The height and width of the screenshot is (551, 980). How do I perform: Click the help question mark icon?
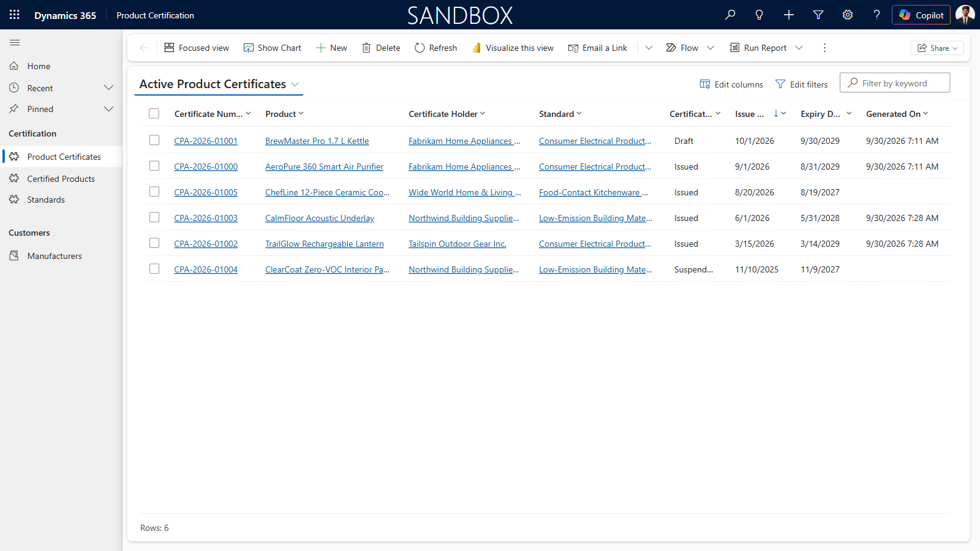[x=877, y=15]
